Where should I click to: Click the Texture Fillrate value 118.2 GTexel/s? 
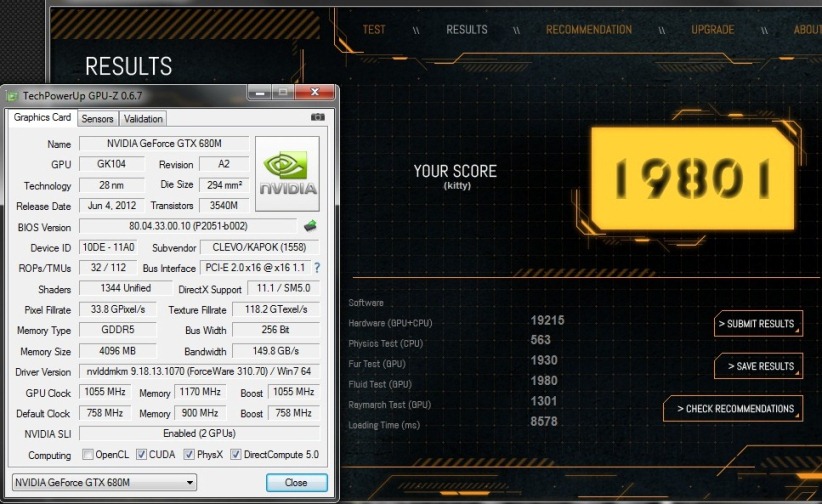pos(276,309)
